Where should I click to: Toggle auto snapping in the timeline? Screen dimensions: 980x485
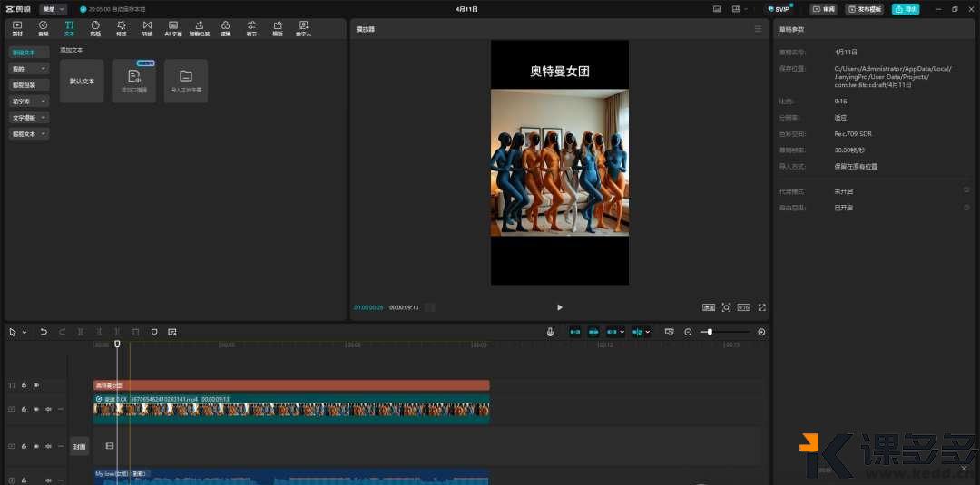click(x=593, y=332)
